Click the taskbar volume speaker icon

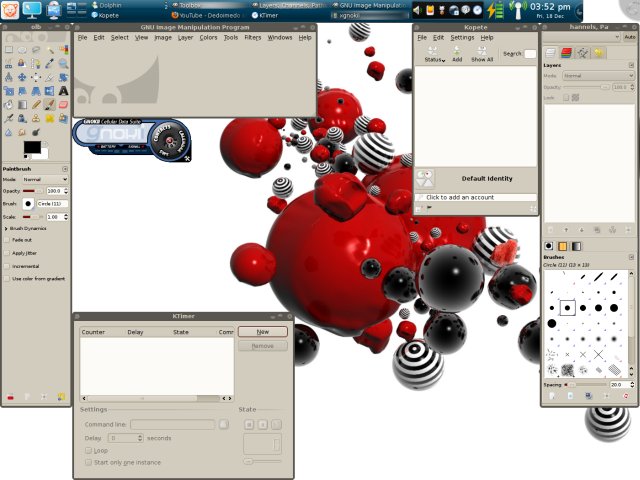coord(417,11)
